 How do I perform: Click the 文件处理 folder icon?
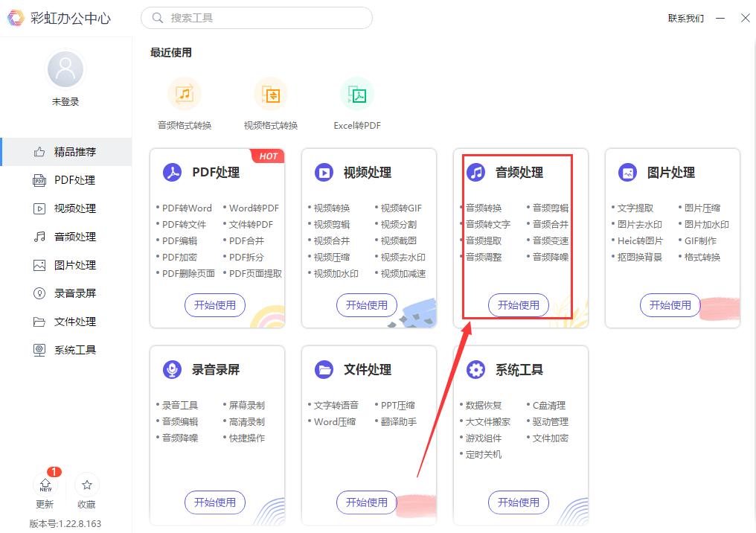324,369
